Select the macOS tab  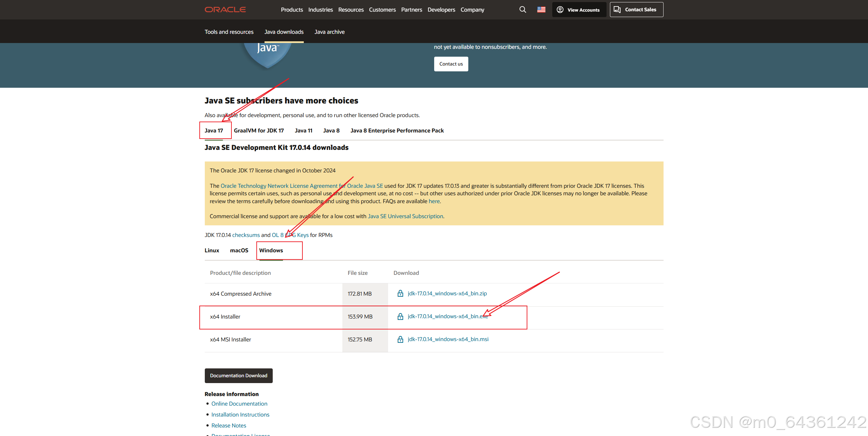(x=239, y=250)
